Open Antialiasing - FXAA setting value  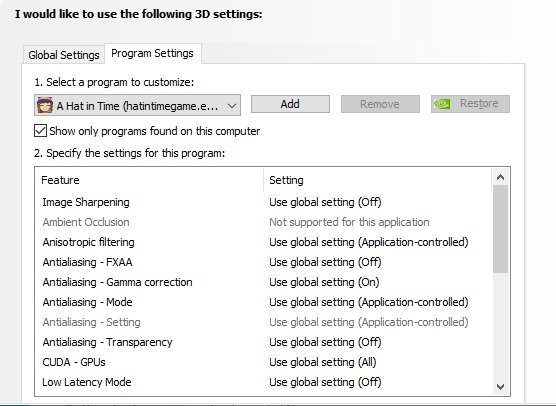coord(325,262)
